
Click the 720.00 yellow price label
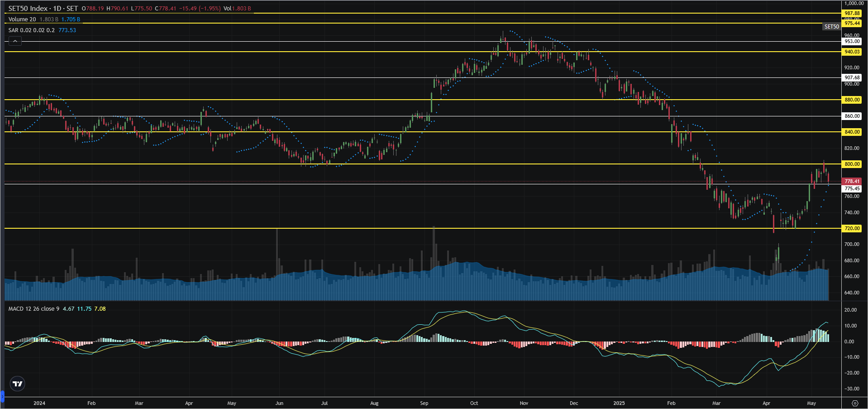(x=852, y=228)
